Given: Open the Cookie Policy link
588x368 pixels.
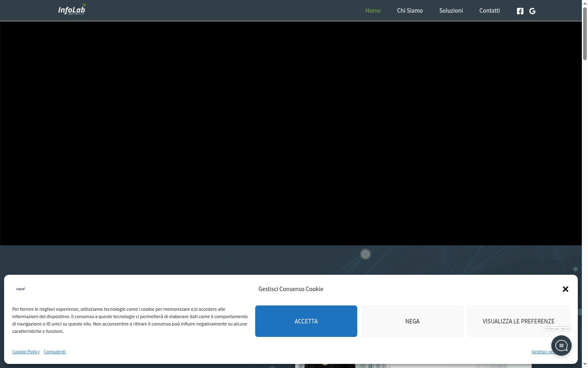Looking at the screenshot, I should [x=26, y=352].
